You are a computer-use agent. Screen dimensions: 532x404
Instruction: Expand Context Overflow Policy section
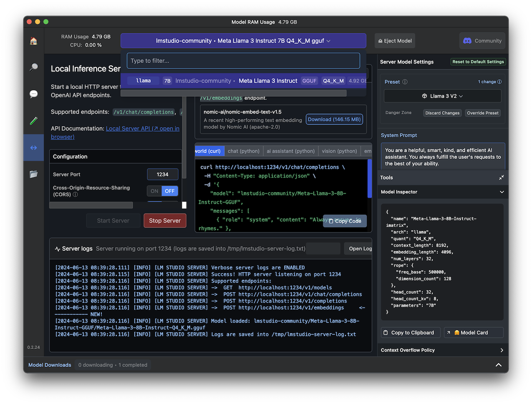(x=502, y=350)
